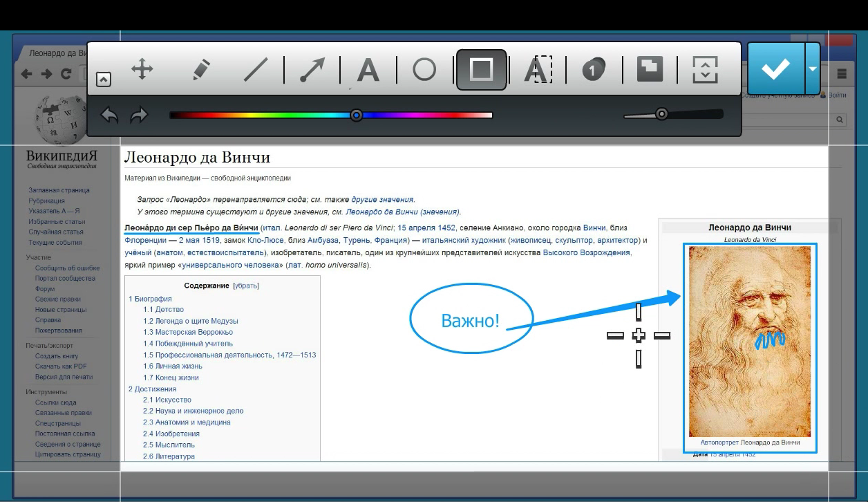Select the Text tool letter A
868x502 pixels.
[368, 70]
